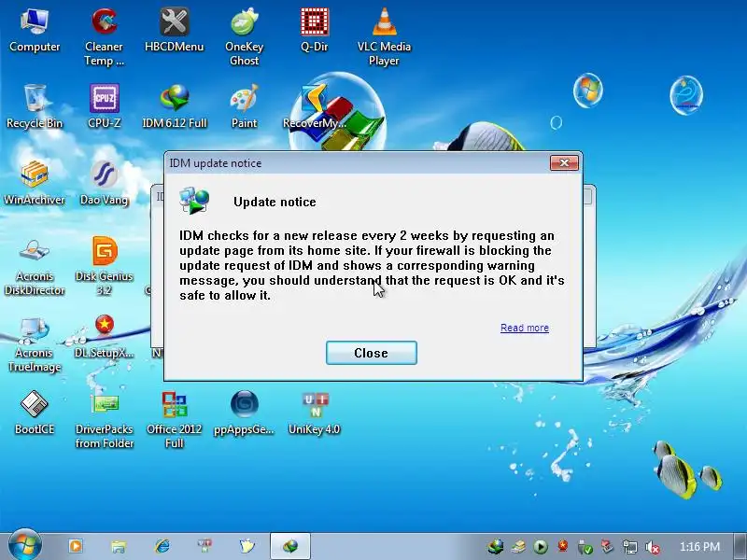This screenshot has width=747, height=560.
Task: Select the BootICE desktop icon
Action: point(35,413)
